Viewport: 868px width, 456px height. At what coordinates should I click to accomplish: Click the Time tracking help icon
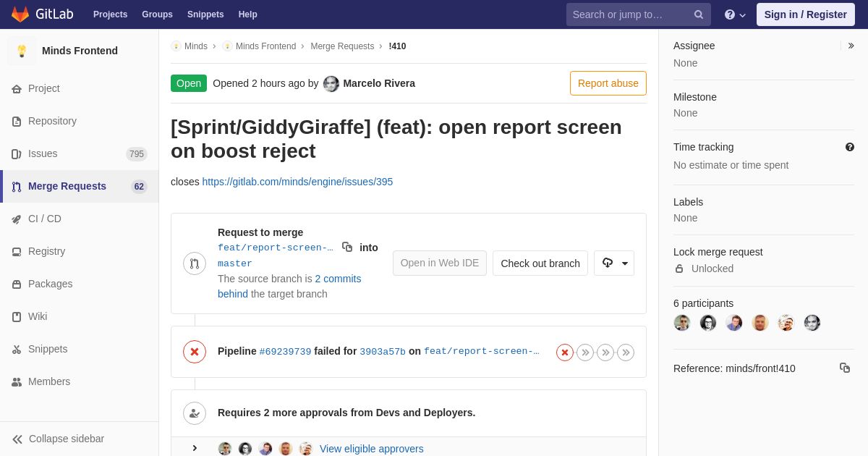pos(850,147)
